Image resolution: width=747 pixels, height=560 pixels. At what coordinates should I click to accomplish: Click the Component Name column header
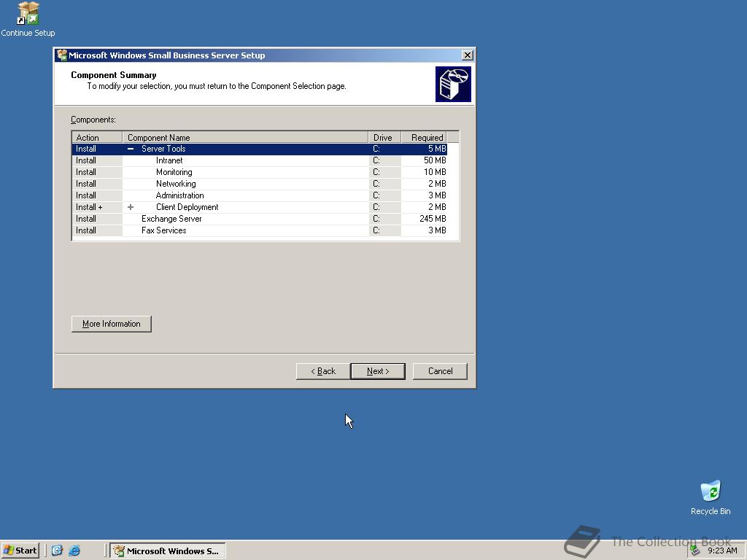(x=245, y=138)
